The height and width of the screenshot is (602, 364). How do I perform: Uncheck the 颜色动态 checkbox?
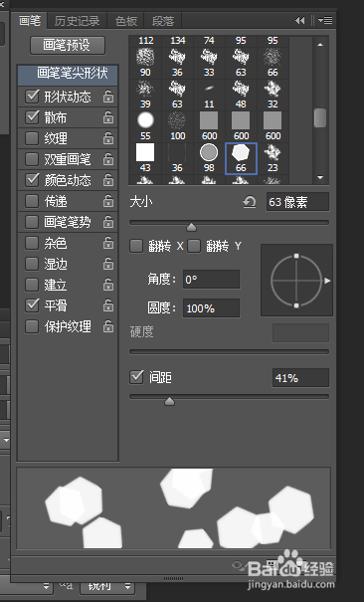32,180
